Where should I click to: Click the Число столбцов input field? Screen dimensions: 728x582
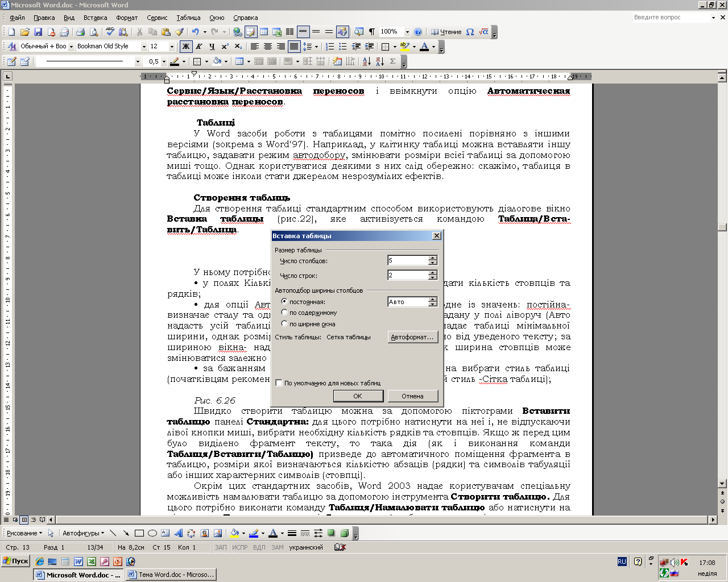(x=407, y=260)
